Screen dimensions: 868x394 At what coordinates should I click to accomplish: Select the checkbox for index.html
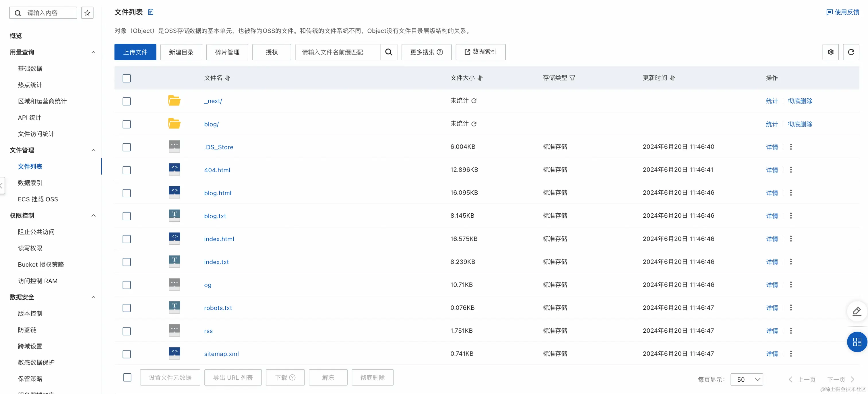(127, 239)
